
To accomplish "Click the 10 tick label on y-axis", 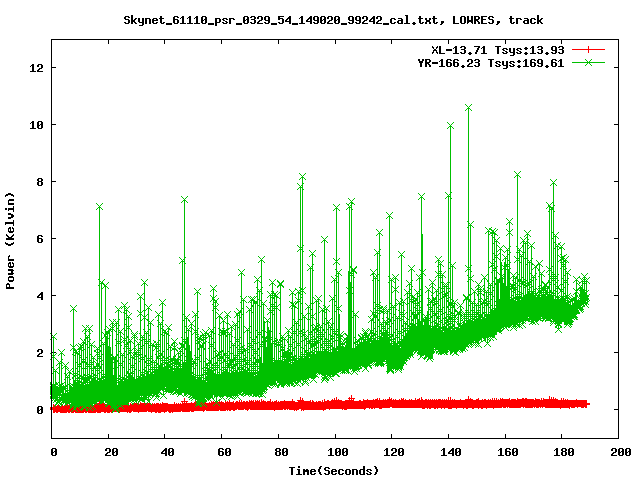I will (36, 125).
